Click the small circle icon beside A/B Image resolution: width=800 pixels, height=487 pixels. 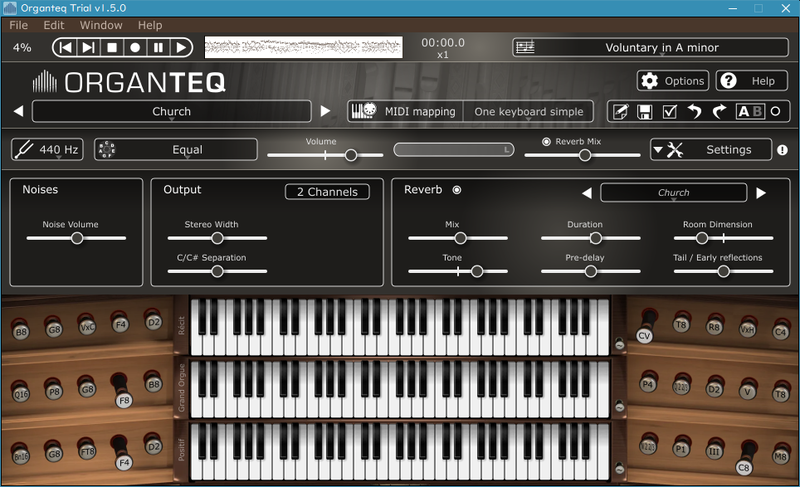[x=776, y=111]
